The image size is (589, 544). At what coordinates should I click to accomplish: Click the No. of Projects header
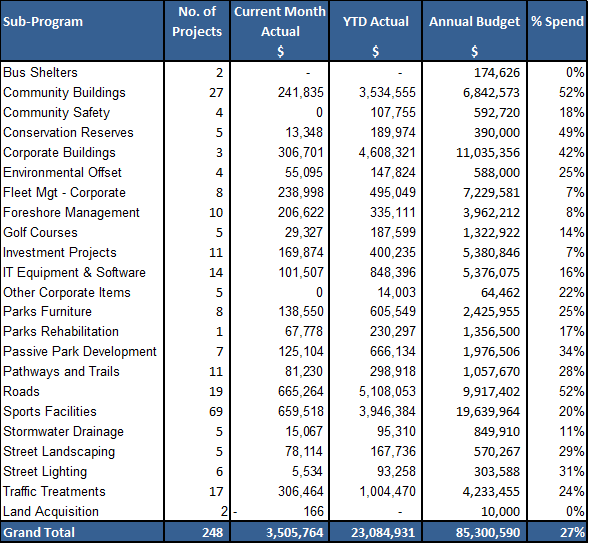(x=197, y=31)
